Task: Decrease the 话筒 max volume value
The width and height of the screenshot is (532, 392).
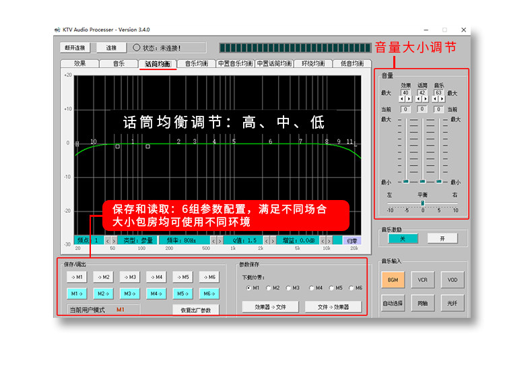Action: (419, 99)
